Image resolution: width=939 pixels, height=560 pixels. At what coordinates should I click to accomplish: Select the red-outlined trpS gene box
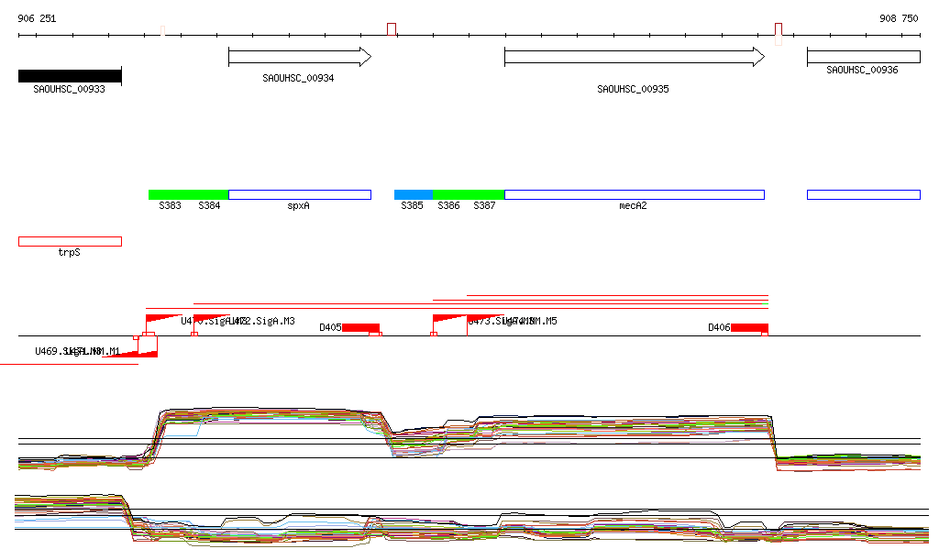tap(70, 241)
